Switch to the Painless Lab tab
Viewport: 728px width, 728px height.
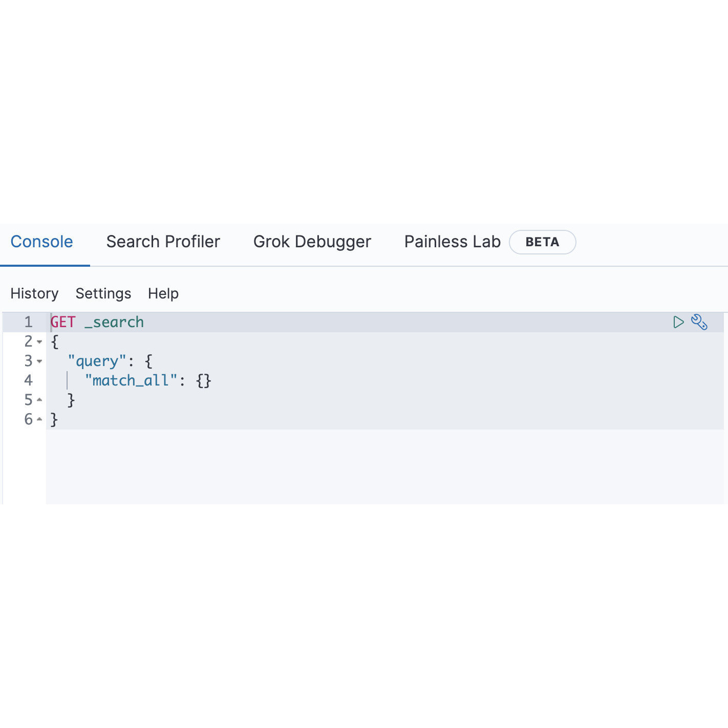pyautogui.click(x=452, y=241)
